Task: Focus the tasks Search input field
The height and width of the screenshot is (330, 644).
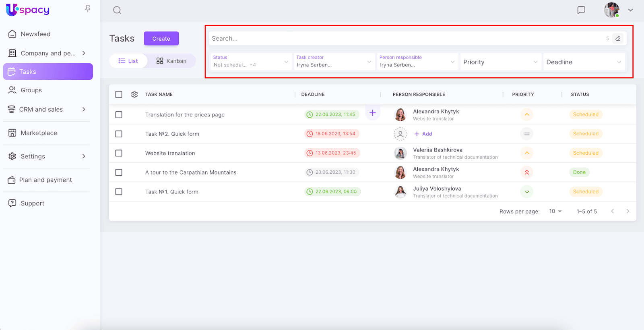Action: click(x=402, y=39)
